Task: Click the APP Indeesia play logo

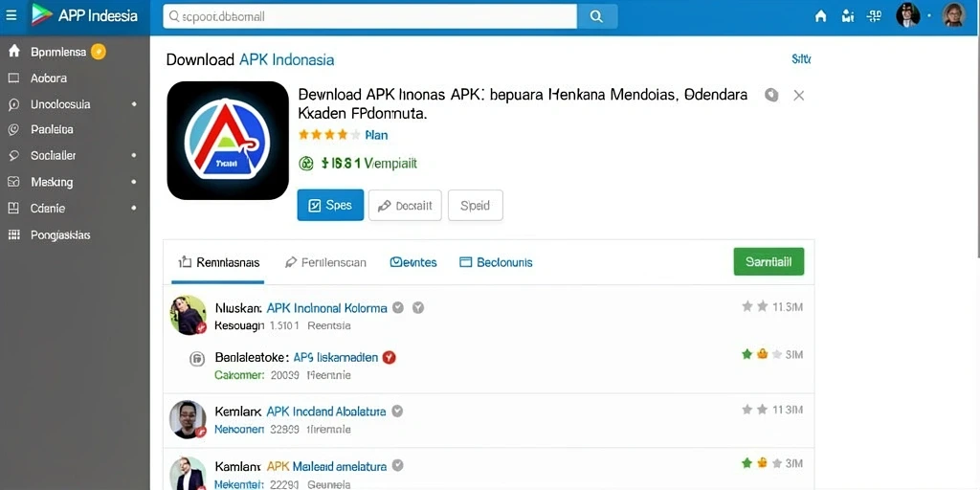Action: pyautogui.click(x=42, y=15)
